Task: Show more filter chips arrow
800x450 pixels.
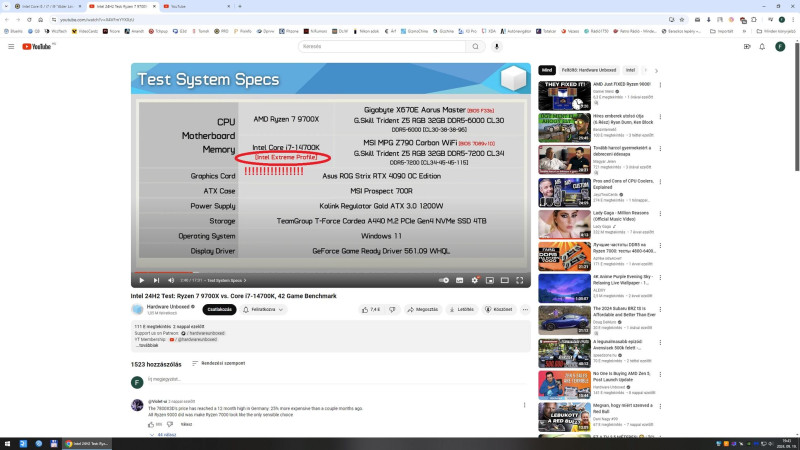Action: pyautogui.click(x=656, y=70)
